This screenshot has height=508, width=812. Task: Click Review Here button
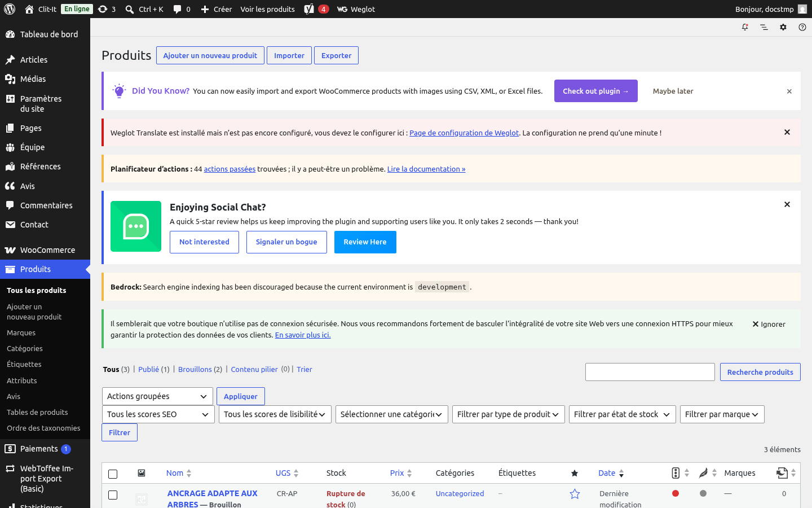[x=365, y=242]
